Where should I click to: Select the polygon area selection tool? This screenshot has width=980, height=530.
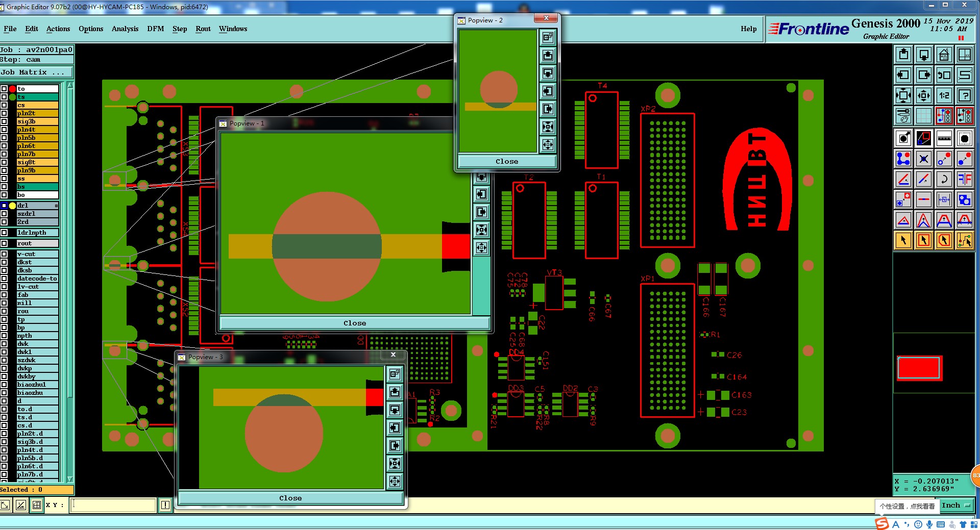(944, 240)
